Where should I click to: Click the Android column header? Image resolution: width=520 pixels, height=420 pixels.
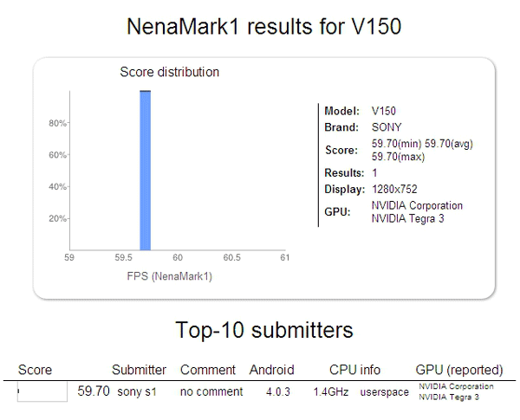271,370
